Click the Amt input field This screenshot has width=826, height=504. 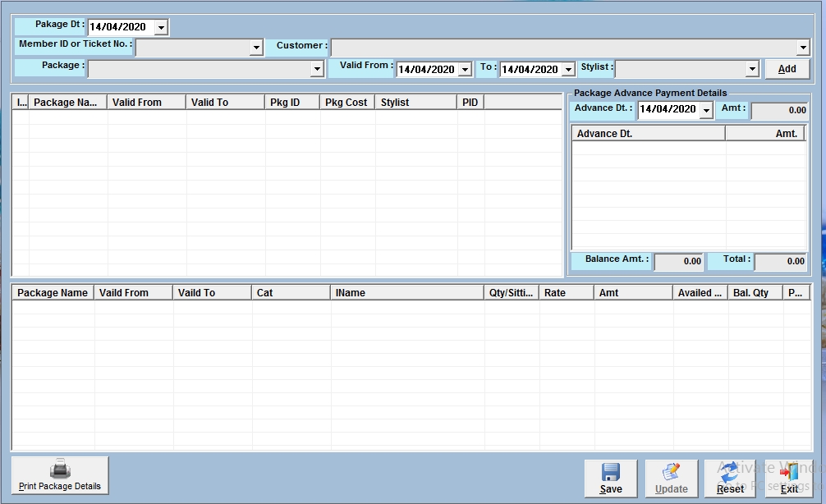point(779,110)
